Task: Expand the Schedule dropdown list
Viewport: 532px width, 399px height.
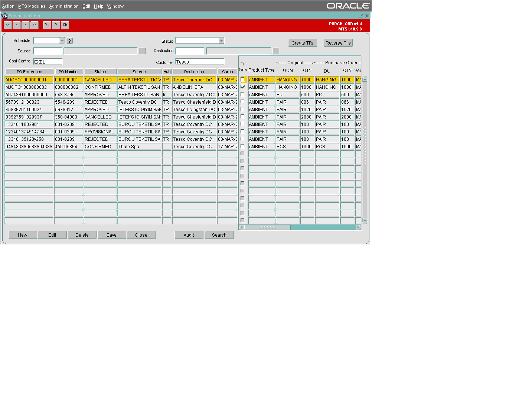Action: coord(62,40)
